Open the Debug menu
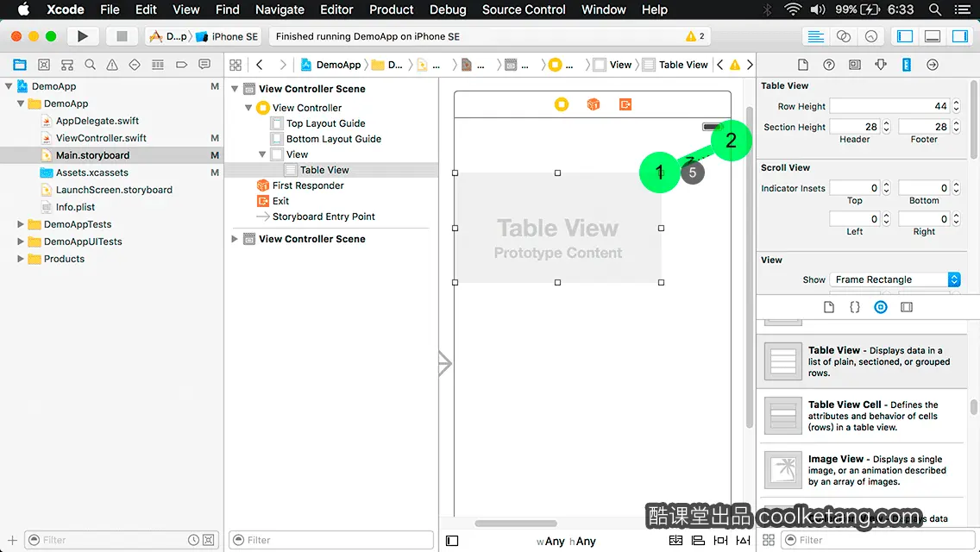 [x=448, y=9]
